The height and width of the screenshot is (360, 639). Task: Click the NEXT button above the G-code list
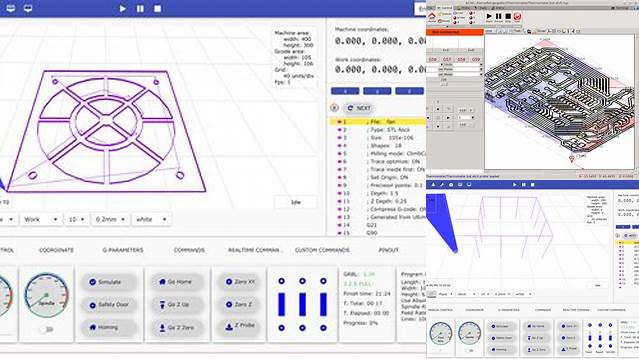point(359,108)
